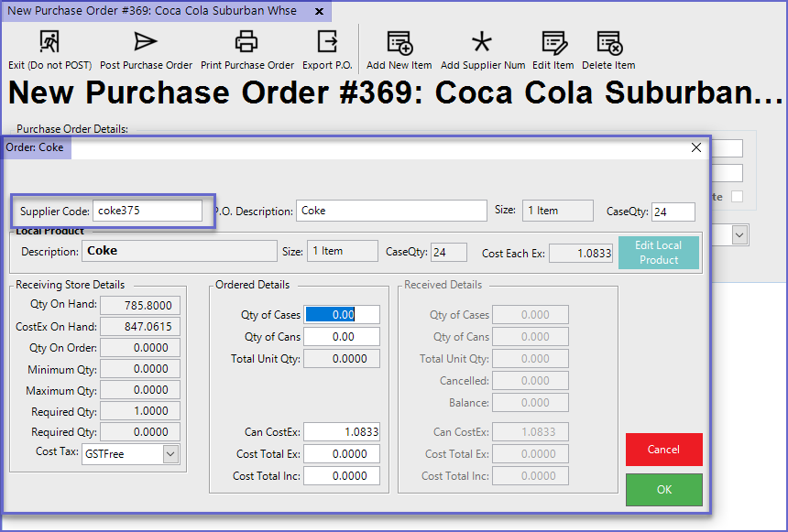Click the Edit Item icon
788x532 pixels.
tap(553, 42)
